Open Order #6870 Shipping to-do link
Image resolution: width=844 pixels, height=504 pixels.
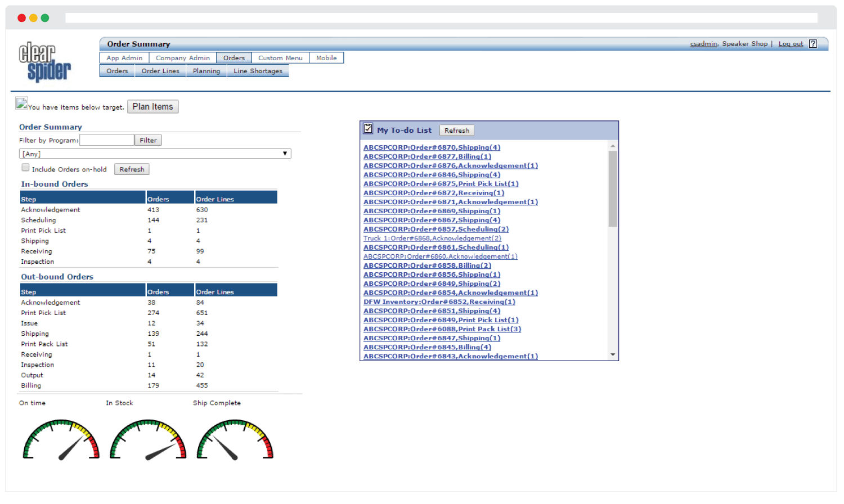(432, 147)
